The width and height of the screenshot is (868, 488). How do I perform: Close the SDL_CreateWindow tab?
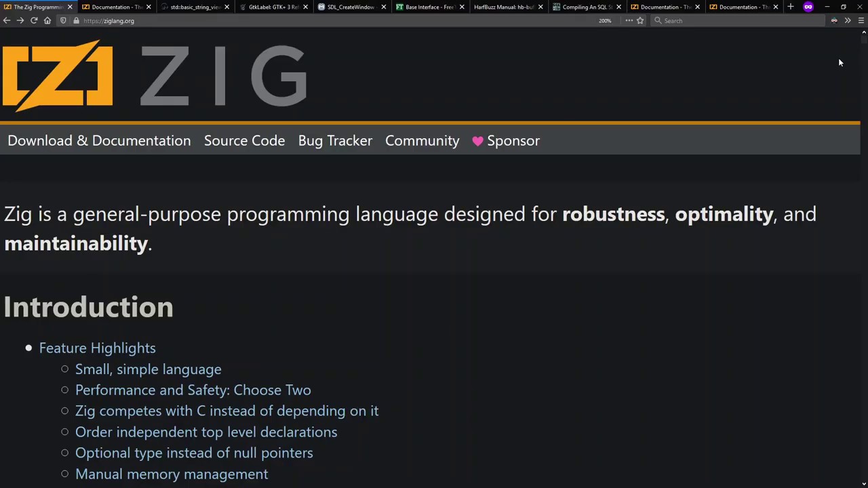point(384,7)
